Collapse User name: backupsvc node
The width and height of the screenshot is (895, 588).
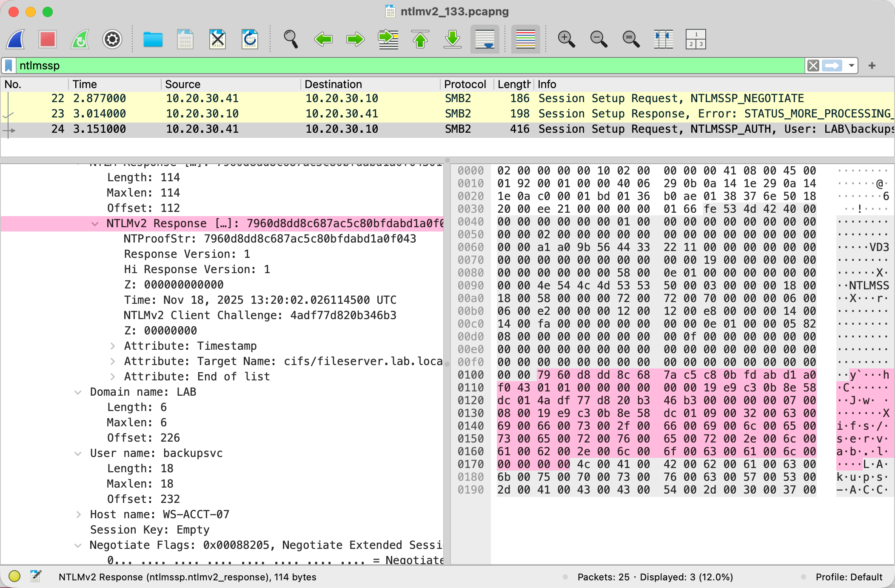[x=78, y=454]
